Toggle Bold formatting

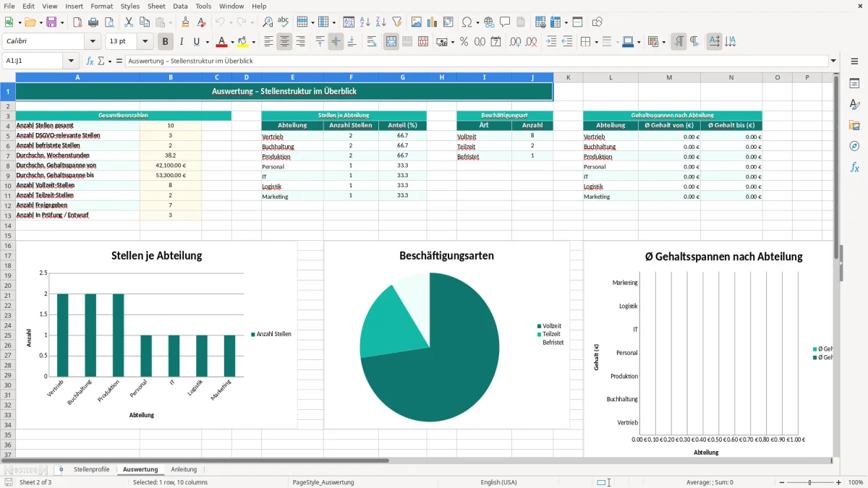pyautogui.click(x=166, y=42)
